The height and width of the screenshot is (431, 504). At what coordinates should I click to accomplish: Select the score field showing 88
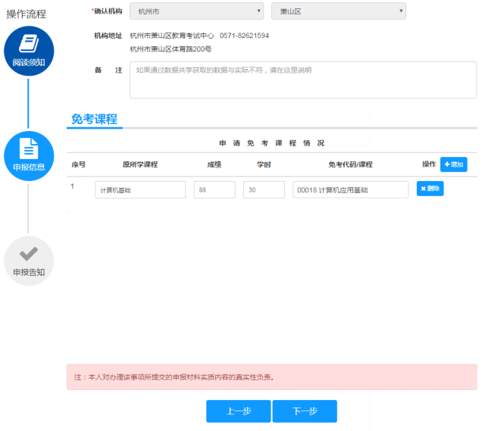click(214, 190)
